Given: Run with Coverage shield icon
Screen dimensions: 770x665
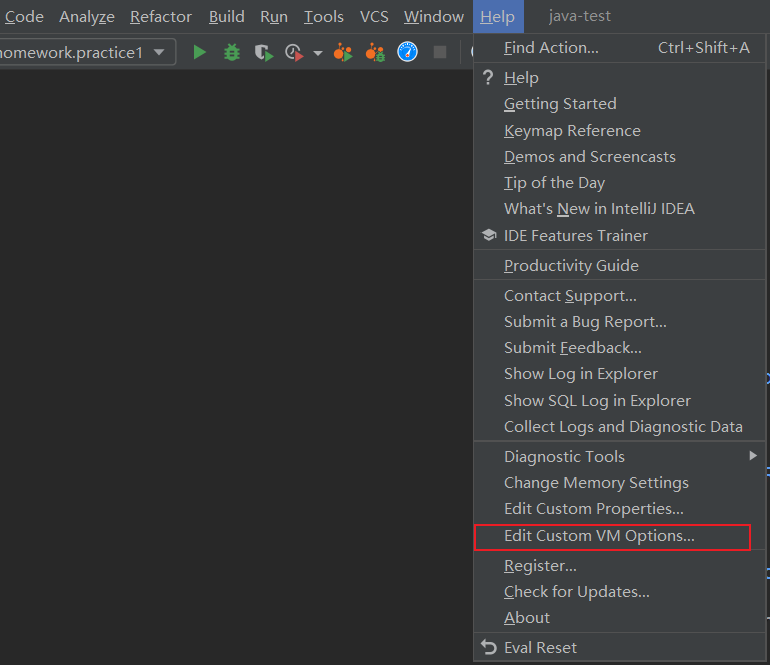Looking at the screenshot, I should (x=264, y=52).
